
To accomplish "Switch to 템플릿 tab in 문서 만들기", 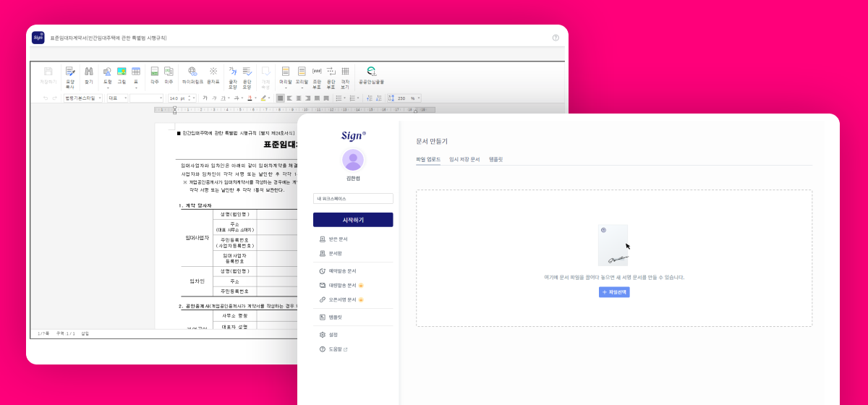I will [495, 158].
